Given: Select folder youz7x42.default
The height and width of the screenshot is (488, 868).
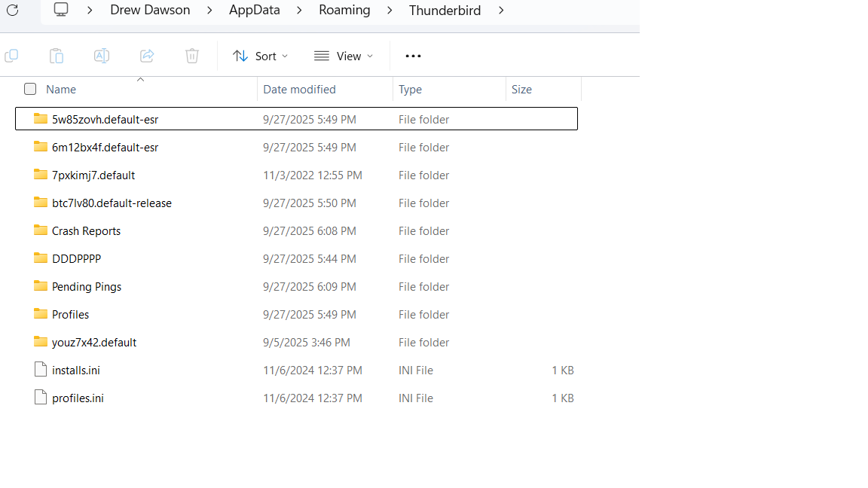Looking at the screenshot, I should point(296,342).
